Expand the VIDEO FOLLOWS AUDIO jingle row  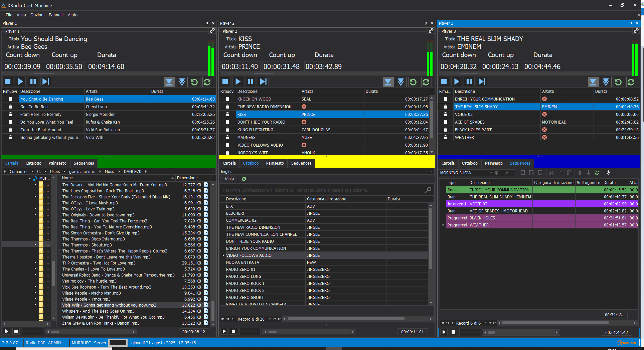[223, 255]
